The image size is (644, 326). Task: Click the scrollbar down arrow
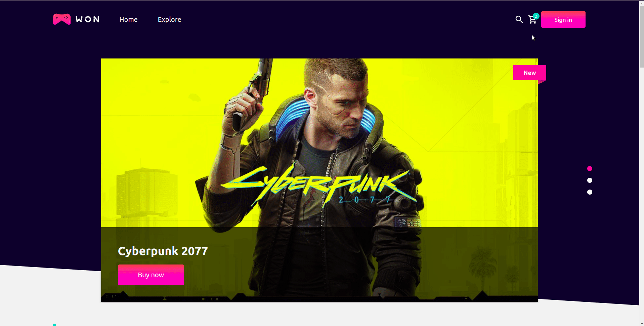point(642,324)
